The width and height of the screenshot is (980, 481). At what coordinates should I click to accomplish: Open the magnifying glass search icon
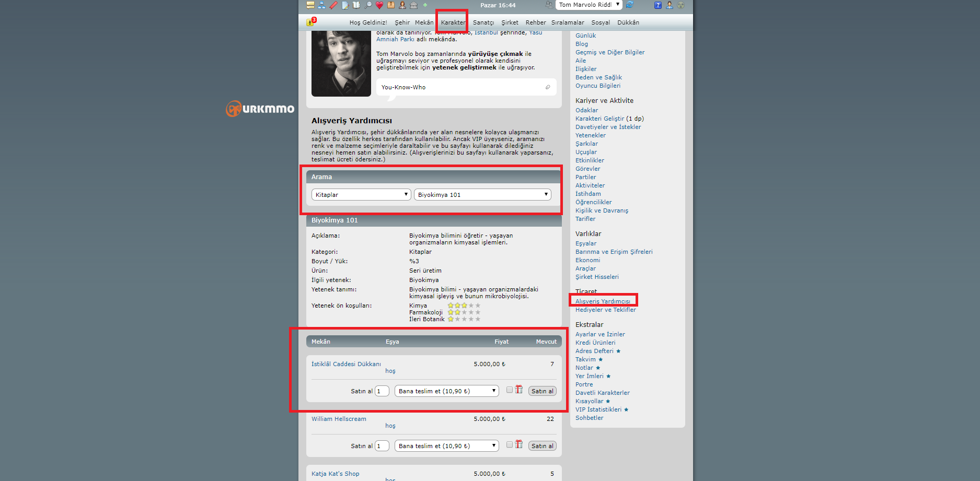368,5
